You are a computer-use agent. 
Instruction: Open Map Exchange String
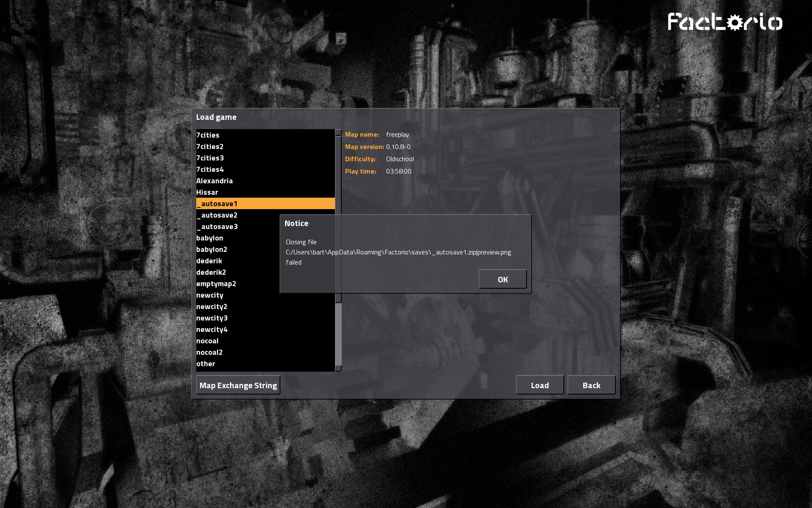238,385
